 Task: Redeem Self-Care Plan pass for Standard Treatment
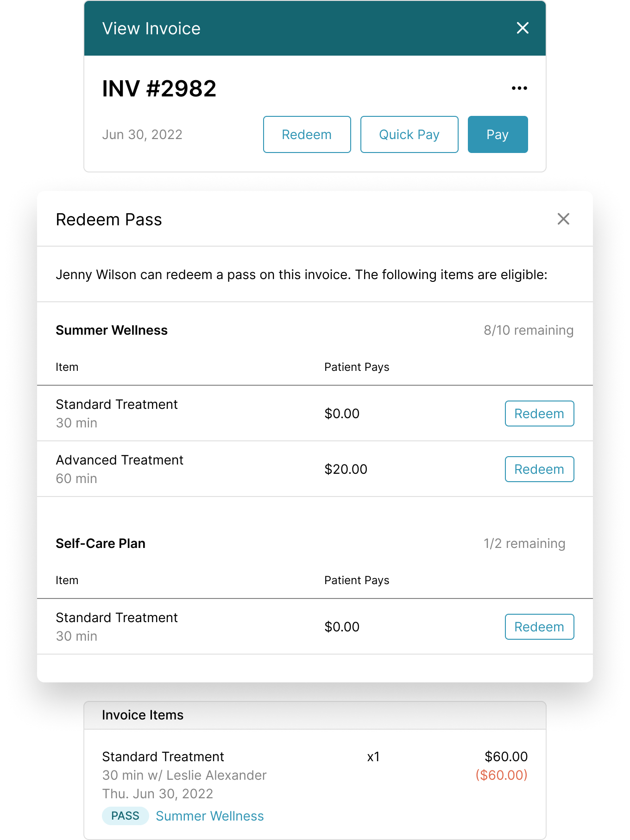point(539,627)
